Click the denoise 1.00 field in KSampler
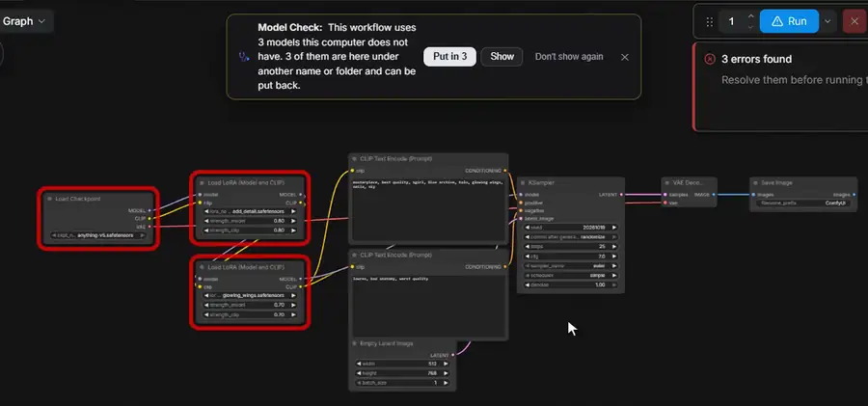The width and height of the screenshot is (868, 406). pos(571,284)
